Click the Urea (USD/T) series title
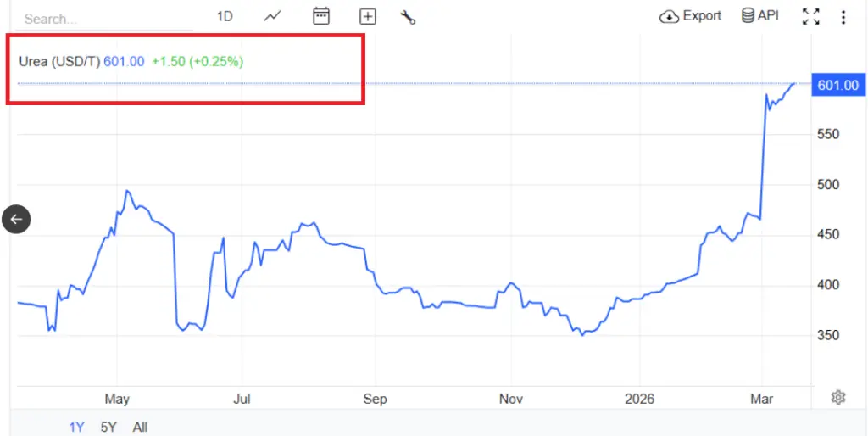 point(59,61)
